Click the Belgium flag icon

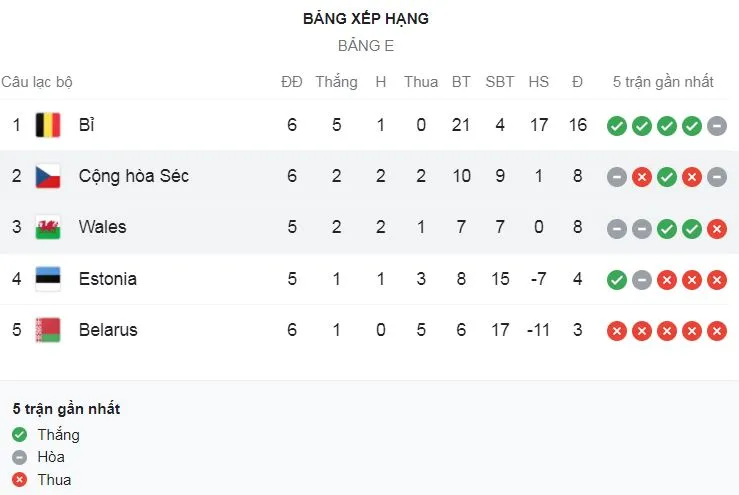[47, 125]
